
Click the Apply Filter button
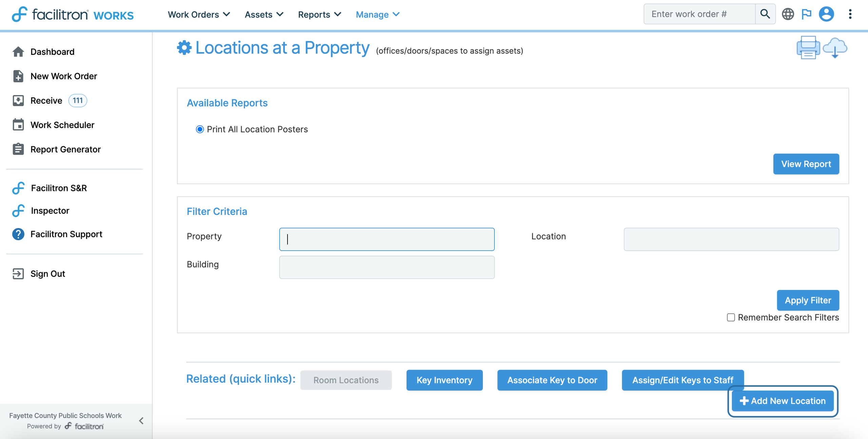[808, 300]
